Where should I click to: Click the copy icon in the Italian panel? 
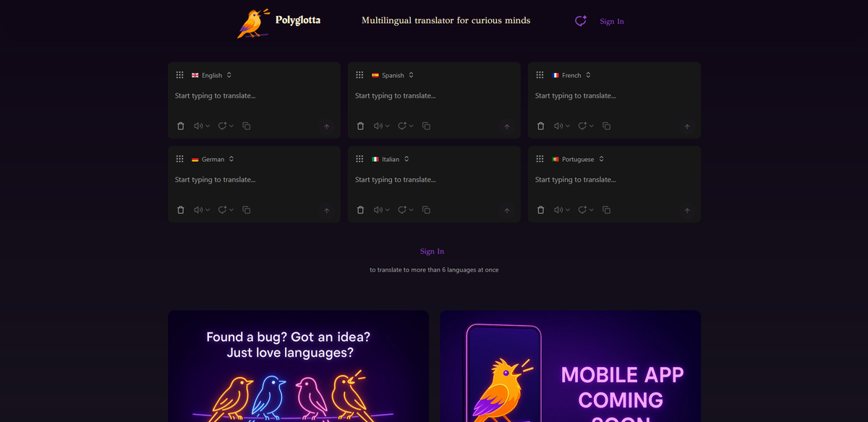426,210
